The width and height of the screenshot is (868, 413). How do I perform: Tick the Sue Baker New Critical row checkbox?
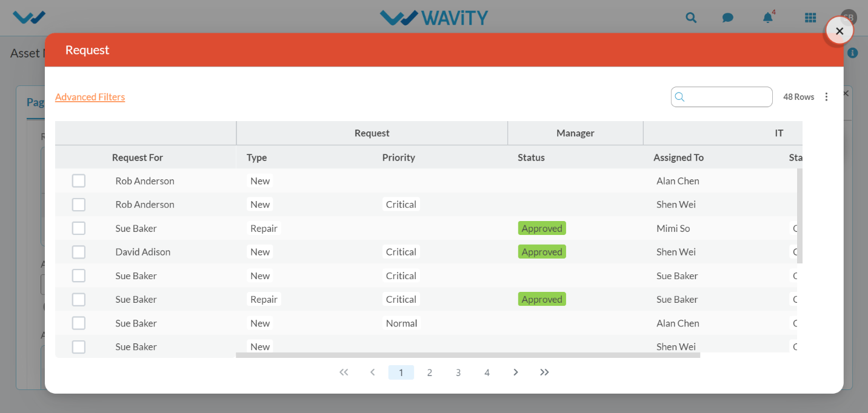click(79, 276)
